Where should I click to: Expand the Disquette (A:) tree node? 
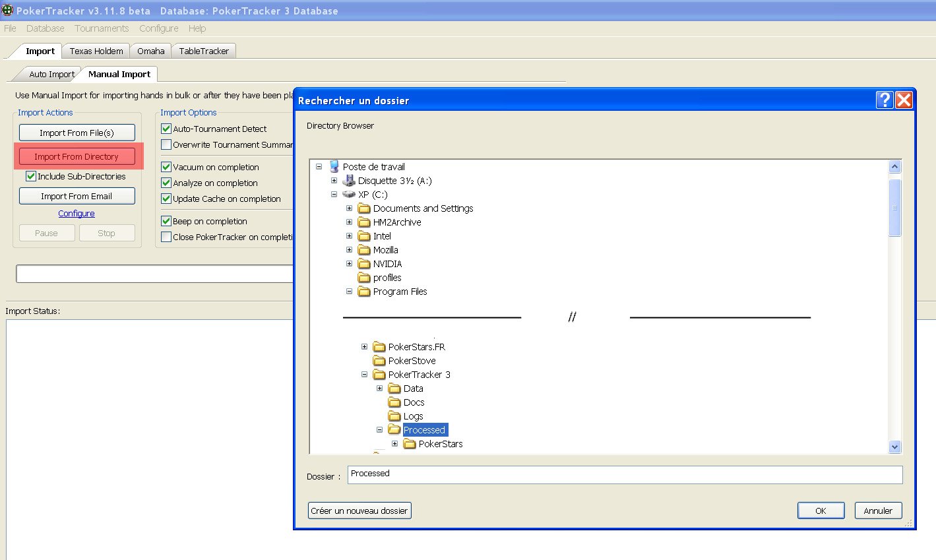(334, 181)
